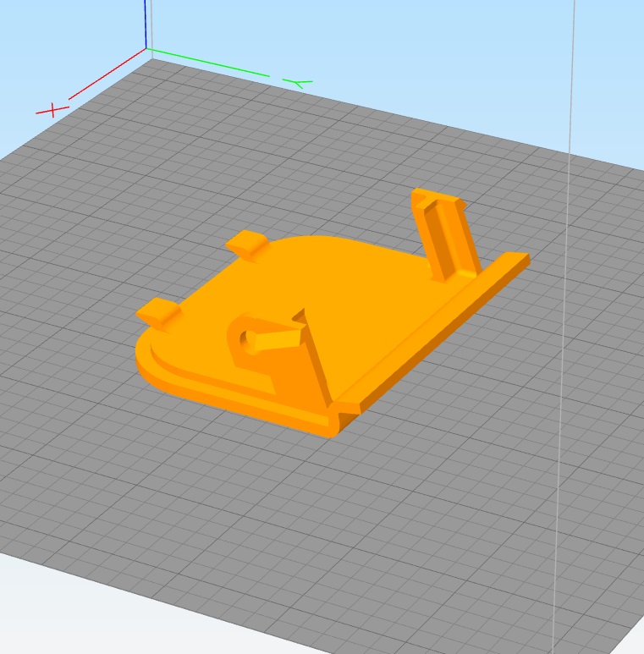Click the green Y axis label

pyautogui.click(x=299, y=83)
